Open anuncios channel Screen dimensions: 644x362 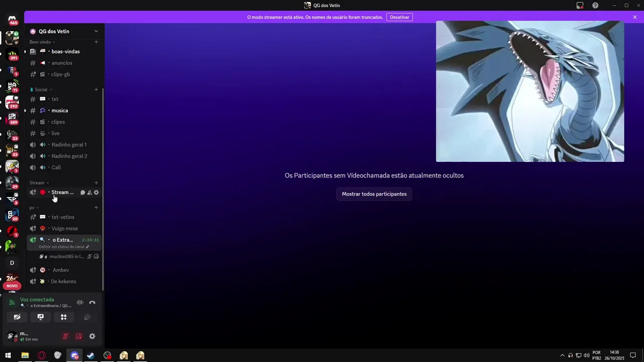[64, 63]
